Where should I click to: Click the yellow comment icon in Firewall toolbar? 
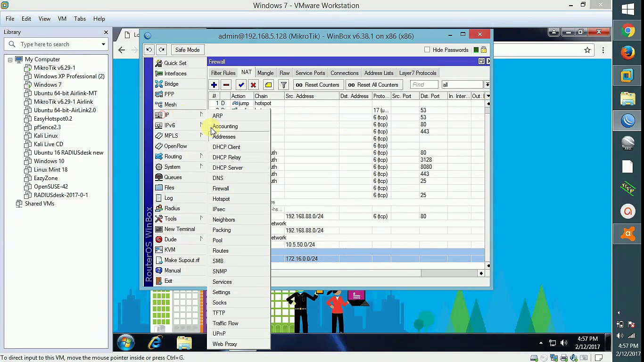(268, 85)
